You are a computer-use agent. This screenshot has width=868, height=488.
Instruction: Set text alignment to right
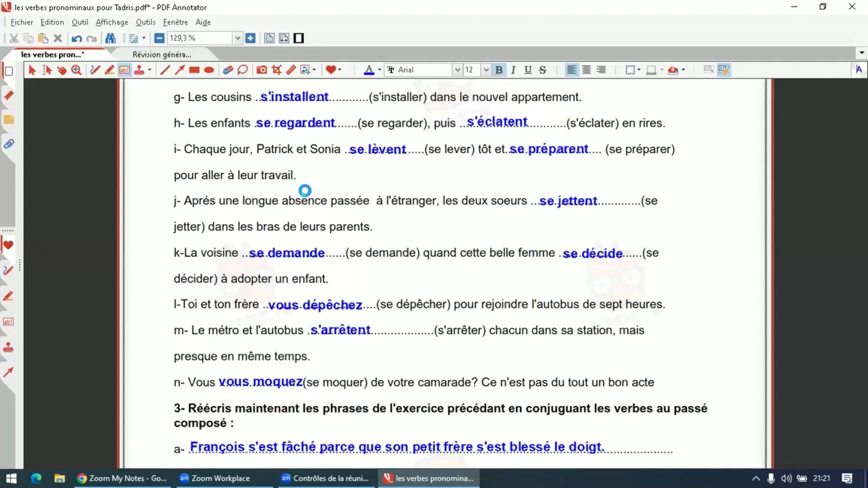[601, 70]
